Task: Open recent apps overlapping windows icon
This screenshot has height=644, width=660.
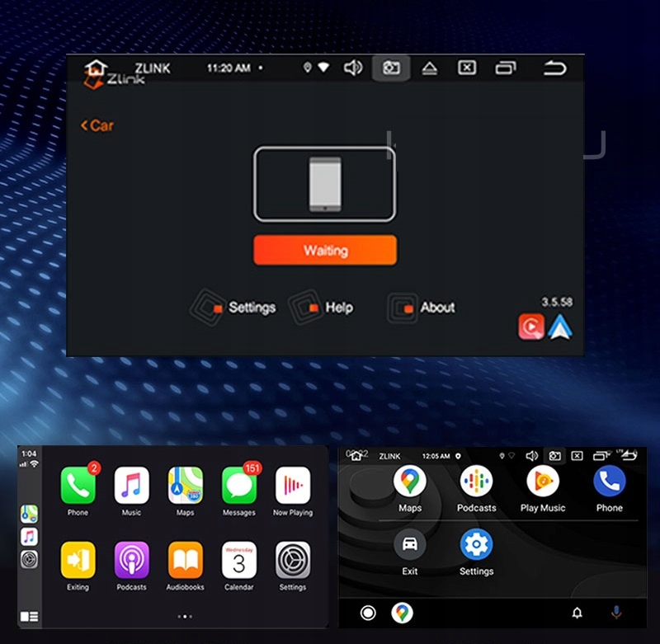Action: pos(505,68)
